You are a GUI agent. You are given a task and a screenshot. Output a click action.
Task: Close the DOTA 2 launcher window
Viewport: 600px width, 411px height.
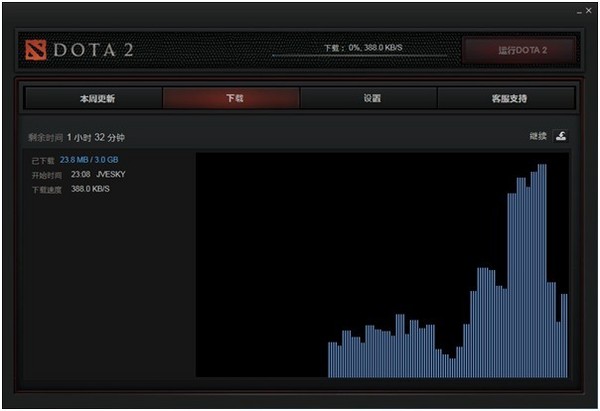point(589,11)
